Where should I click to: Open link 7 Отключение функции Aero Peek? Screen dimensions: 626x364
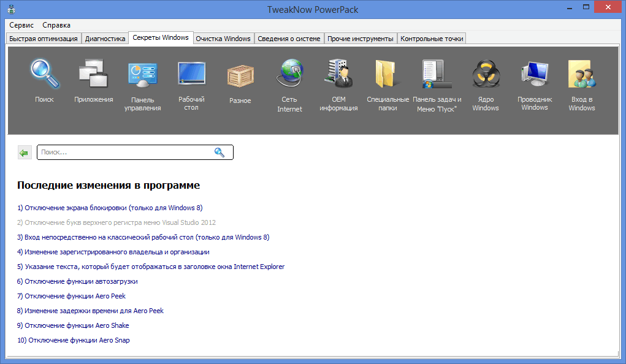coord(72,296)
